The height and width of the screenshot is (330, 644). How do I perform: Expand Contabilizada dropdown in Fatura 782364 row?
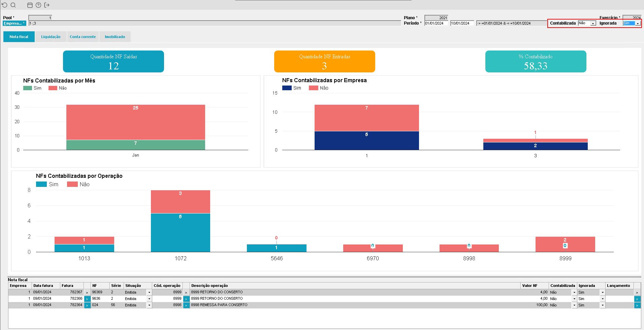[574, 305]
